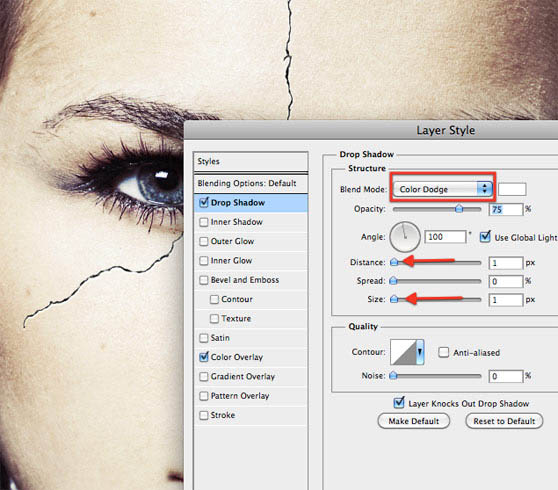Toggle the Use Global Light checkbox
The image size is (558, 490).
point(485,237)
